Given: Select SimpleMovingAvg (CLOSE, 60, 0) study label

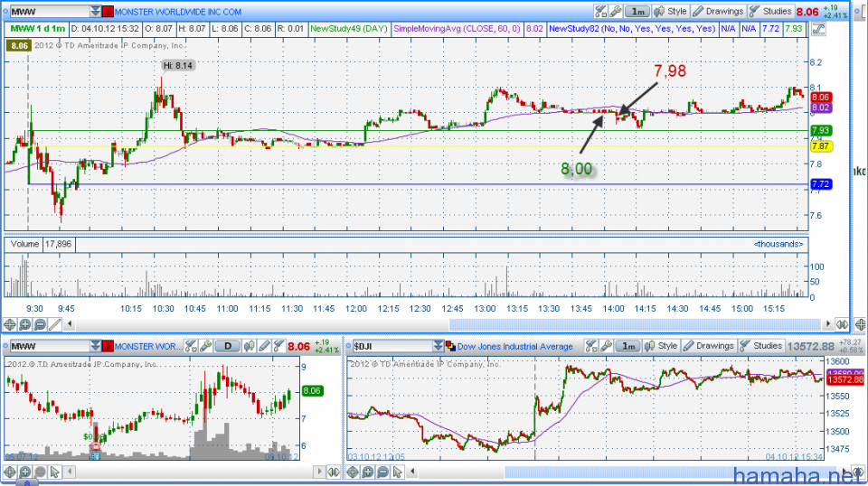Looking at the screenshot, I should 458,29.
